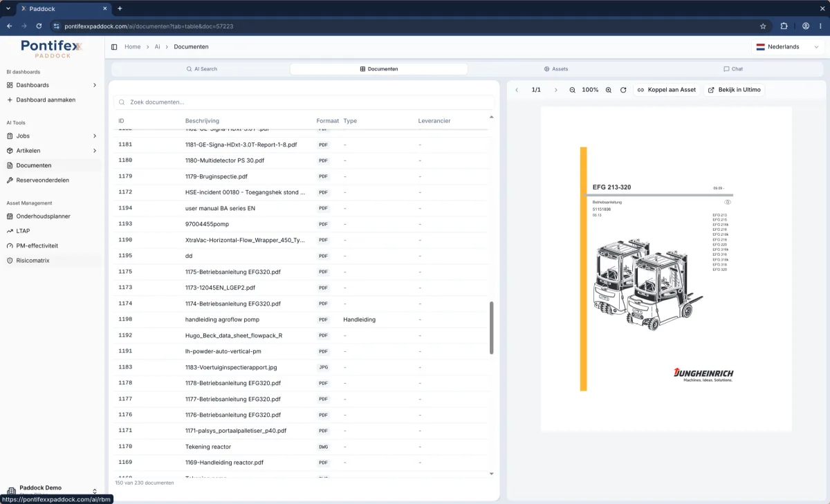This screenshot has width=830, height=504.
Task: Go to previous preview page
Action: point(517,90)
